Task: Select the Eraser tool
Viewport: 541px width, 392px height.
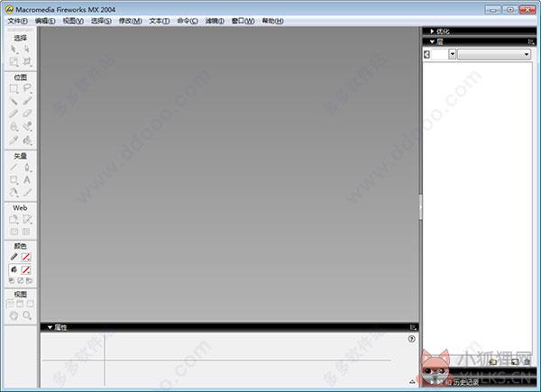Action: 27,114
